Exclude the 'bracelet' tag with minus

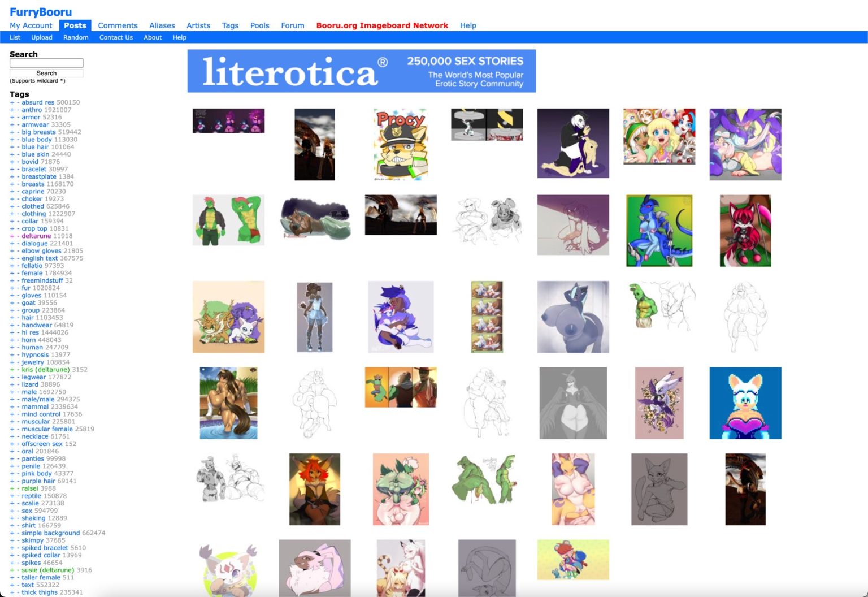pyautogui.click(x=18, y=169)
